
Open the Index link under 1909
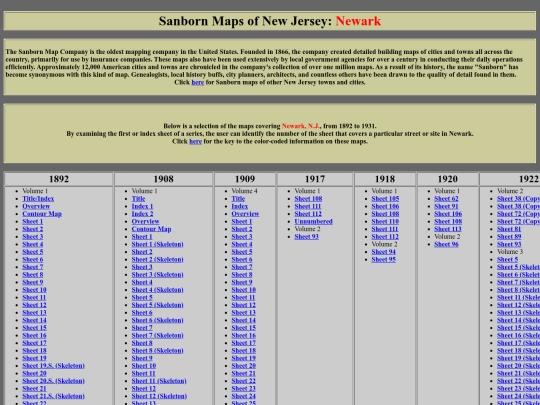pos(240,206)
